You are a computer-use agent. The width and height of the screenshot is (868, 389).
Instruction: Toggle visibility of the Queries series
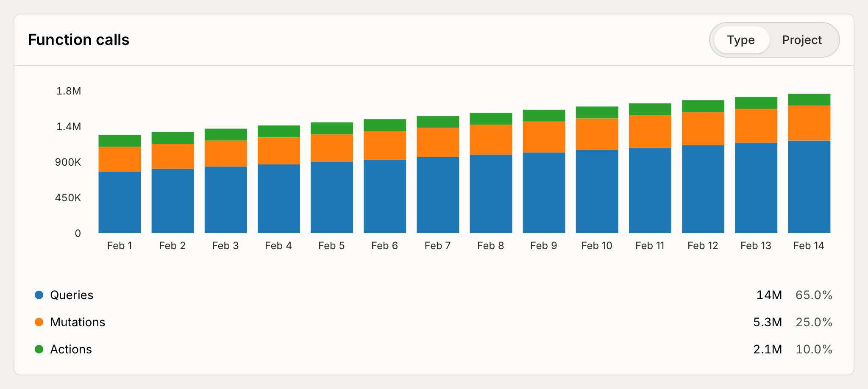(x=71, y=295)
